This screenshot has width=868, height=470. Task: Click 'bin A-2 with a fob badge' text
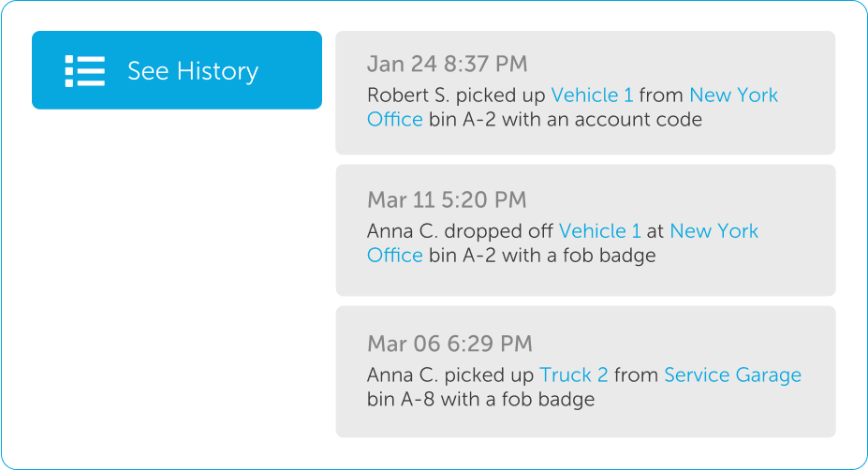point(542,256)
